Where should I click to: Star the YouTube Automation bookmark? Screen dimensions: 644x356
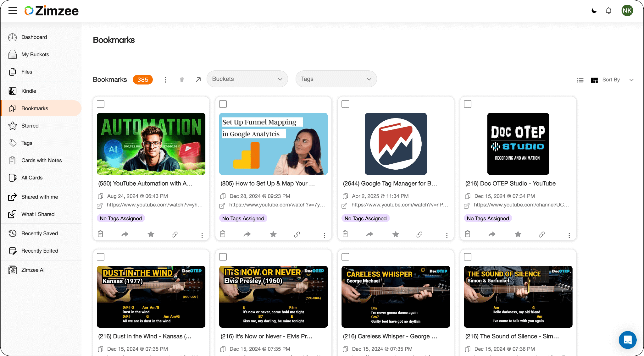click(151, 234)
